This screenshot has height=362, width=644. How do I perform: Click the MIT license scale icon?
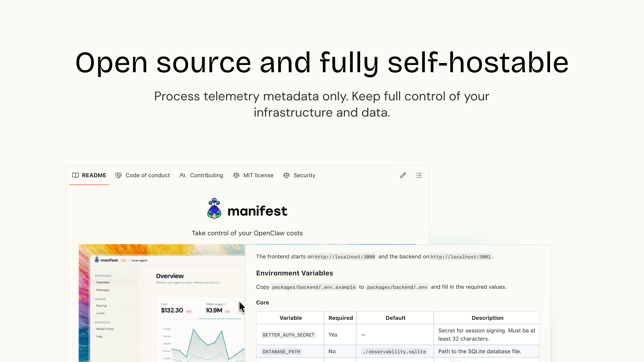click(236, 175)
